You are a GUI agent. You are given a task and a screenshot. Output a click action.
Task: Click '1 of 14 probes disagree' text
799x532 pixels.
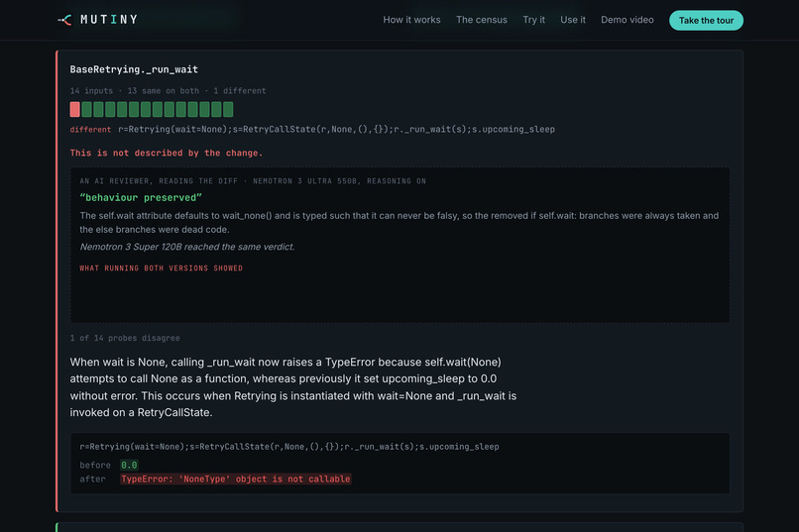click(x=125, y=338)
